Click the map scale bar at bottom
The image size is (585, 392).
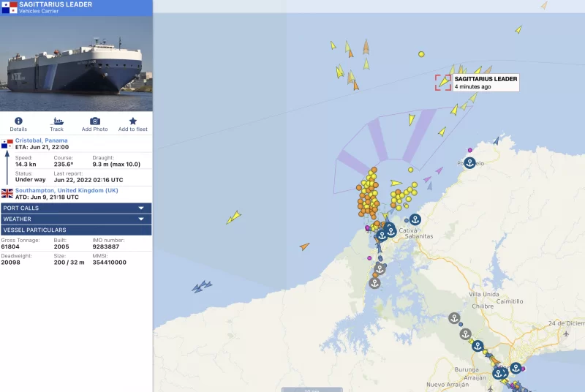click(x=312, y=389)
